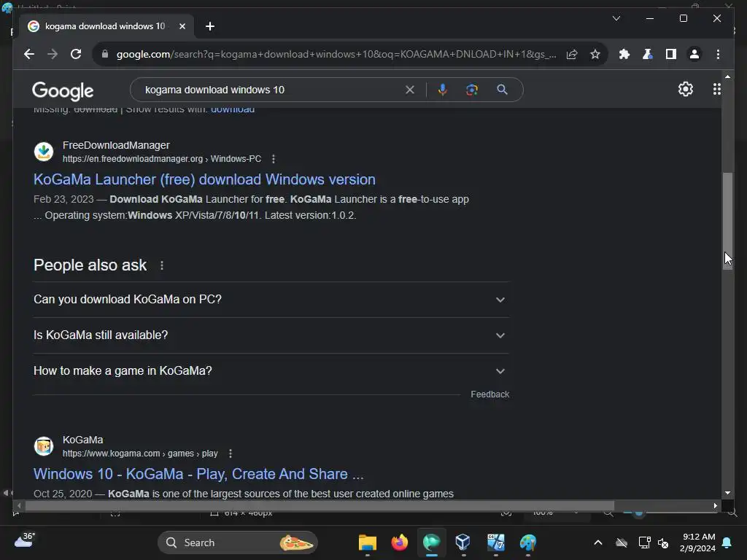Reload the Google search page
747x560 pixels.
76,54
